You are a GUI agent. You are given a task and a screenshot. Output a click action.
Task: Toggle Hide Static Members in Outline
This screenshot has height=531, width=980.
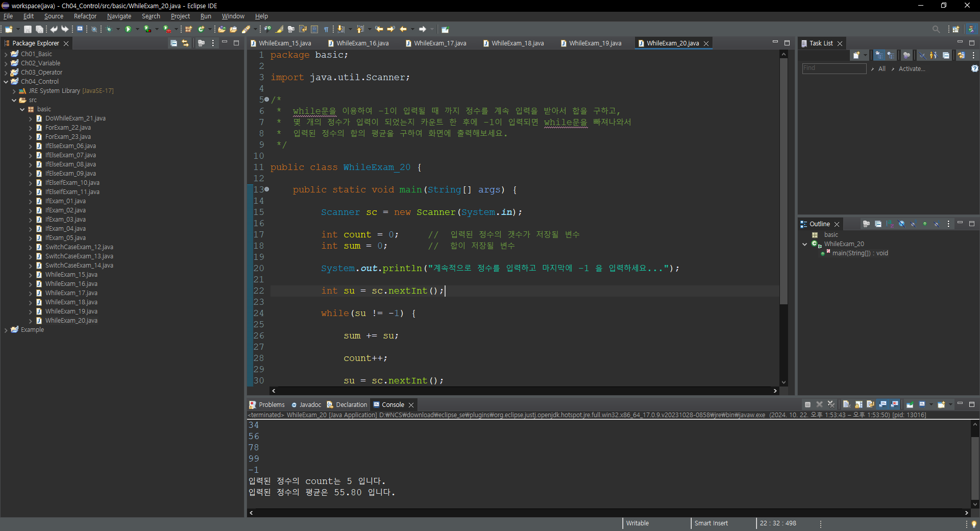point(913,224)
